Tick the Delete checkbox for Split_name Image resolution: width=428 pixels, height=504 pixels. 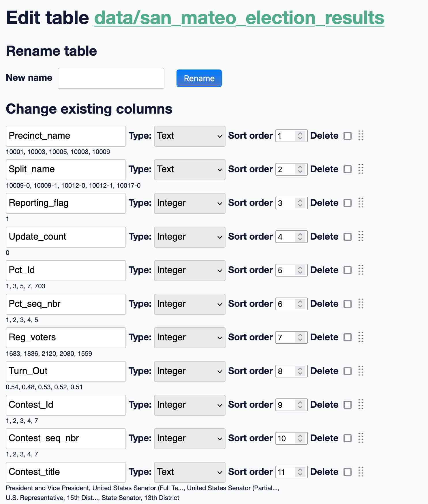point(348,169)
